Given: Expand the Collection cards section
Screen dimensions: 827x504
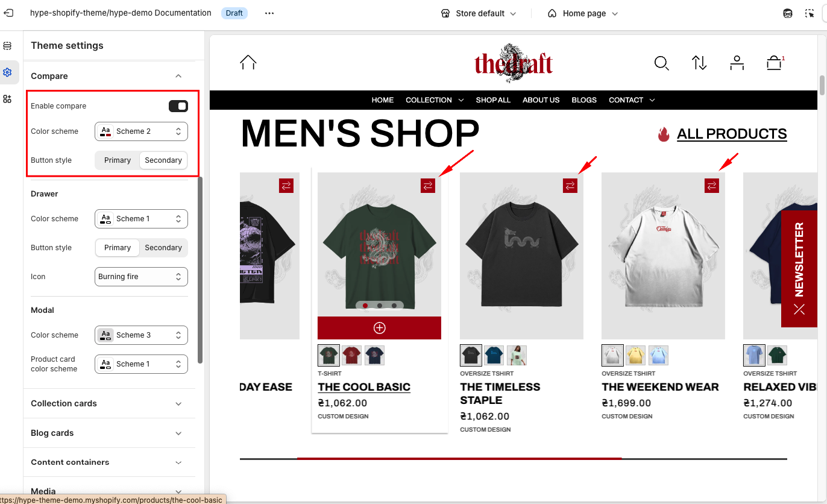Looking at the screenshot, I should click(109, 403).
